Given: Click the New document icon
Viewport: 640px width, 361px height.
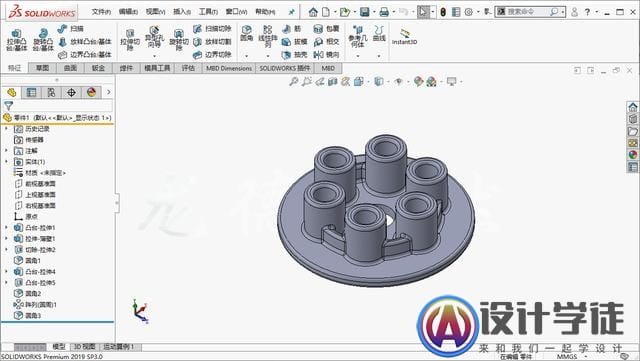Looking at the screenshot, I should coord(326,12).
